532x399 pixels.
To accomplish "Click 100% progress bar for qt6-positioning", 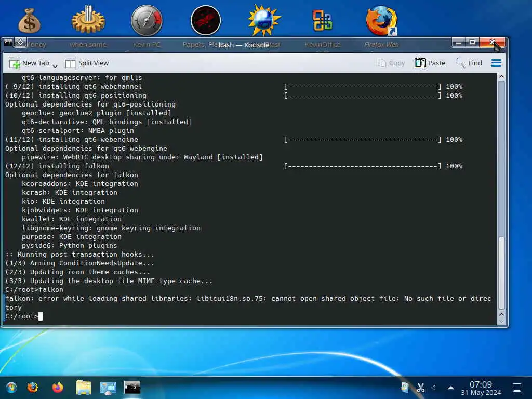I will click(373, 96).
